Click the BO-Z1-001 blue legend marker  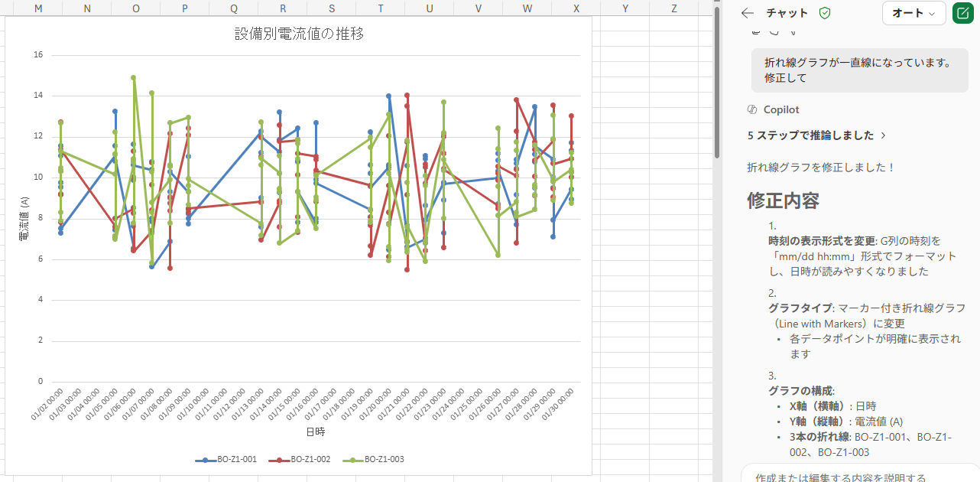(x=206, y=460)
